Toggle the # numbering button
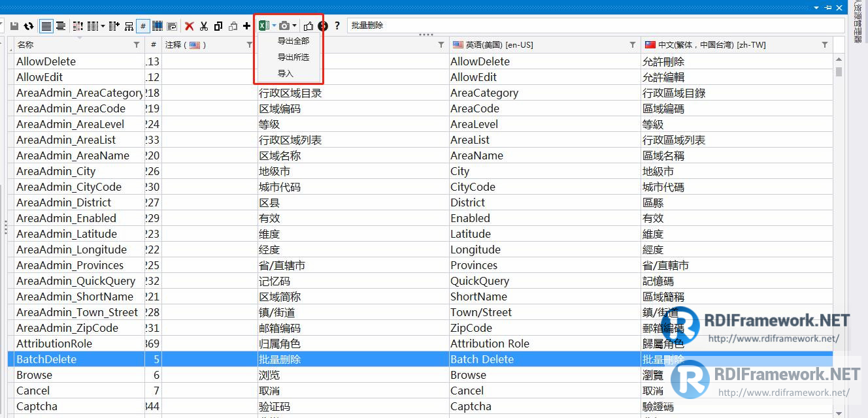Image resolution: width=868 pixels, height=418 pixels. pos(142,25)
